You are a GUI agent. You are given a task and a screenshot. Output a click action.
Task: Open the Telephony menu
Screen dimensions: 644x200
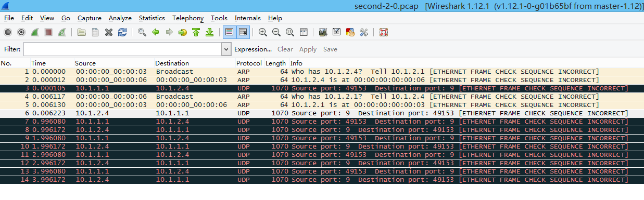tap(188, 18)
